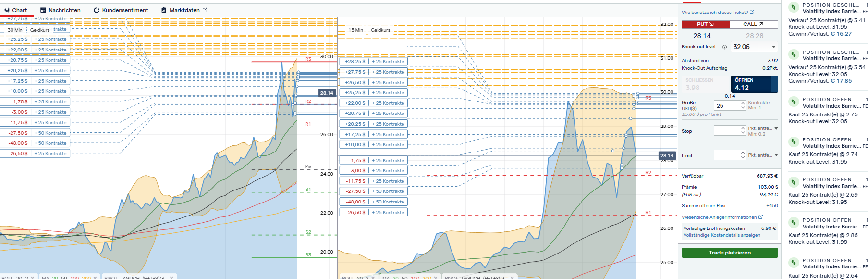This screenshot has height=279, width=868.
Task: Click the 15 Min timeframe selector on right chart
Action: pyautogui.click(x=356, y=30)
